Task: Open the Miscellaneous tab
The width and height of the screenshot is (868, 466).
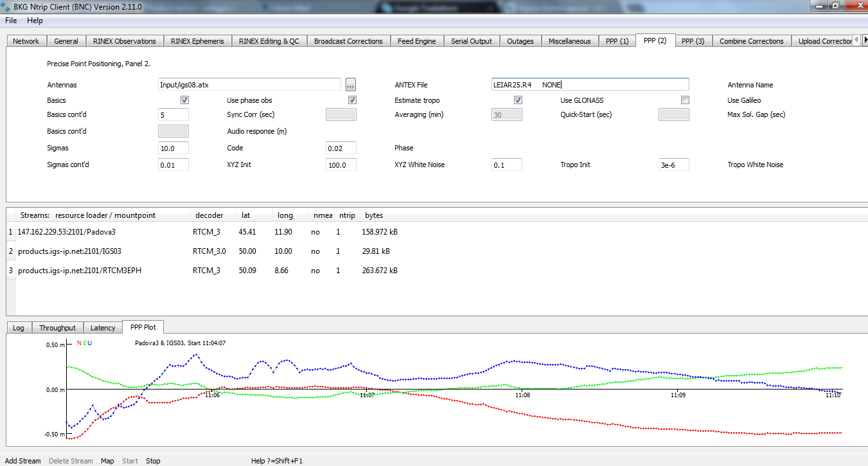Action: (x=569, y=41)
